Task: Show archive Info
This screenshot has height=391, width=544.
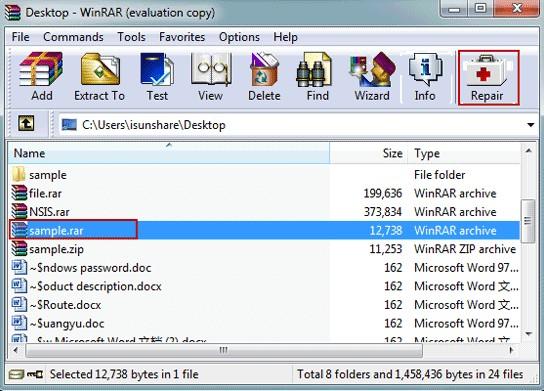Action: 425,77
